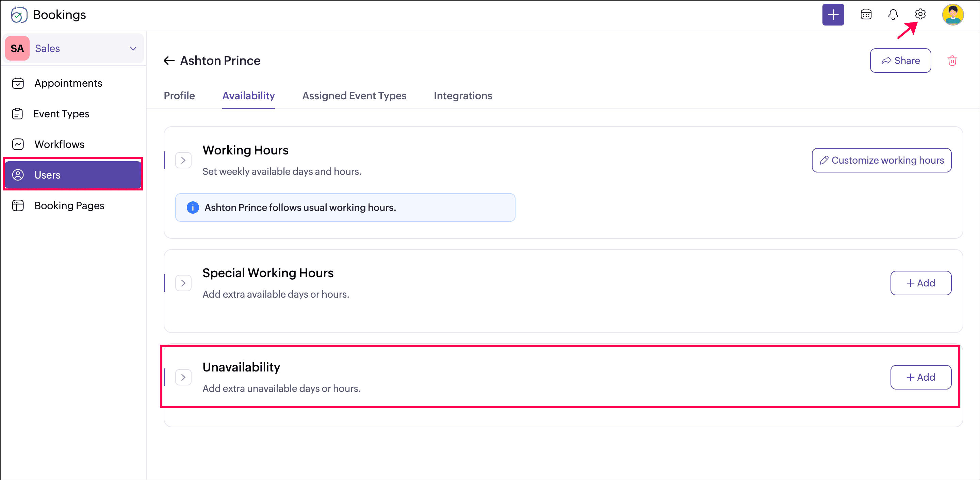The image size is (980, 480).
Task: Delete user with the trash icon
Action: point(952,61)
